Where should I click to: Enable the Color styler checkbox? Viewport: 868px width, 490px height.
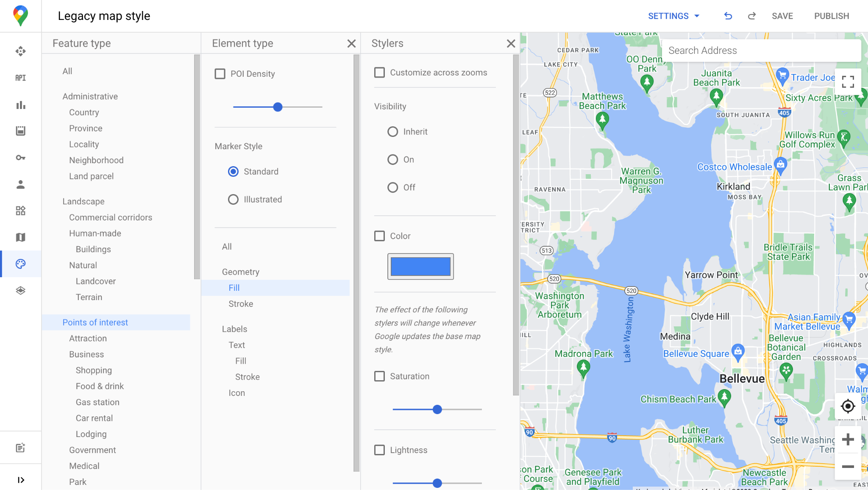coord(379,235)
